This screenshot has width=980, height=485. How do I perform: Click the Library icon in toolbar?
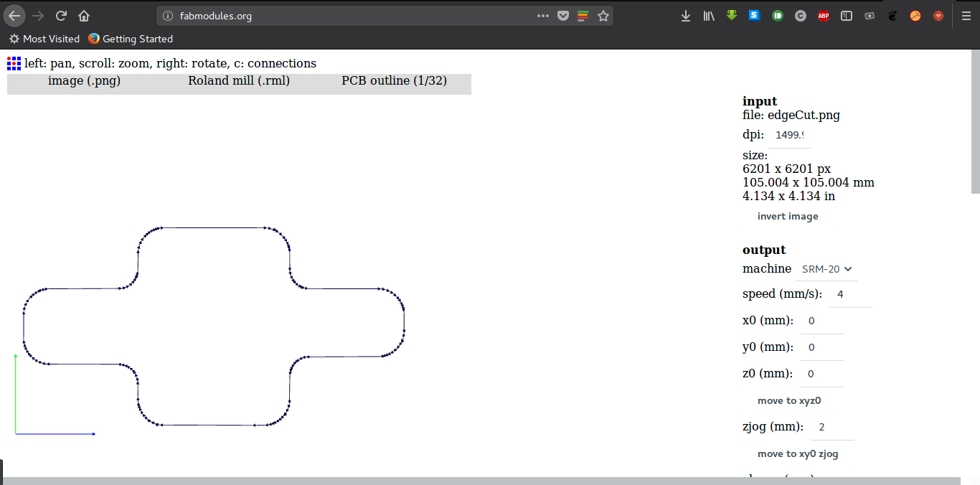tap(709, 15)
